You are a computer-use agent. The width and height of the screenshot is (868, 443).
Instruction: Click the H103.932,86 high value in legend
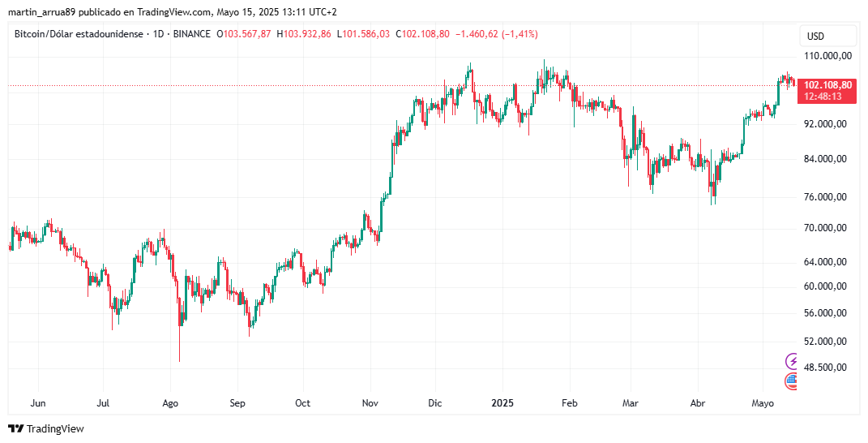[304, 34]
